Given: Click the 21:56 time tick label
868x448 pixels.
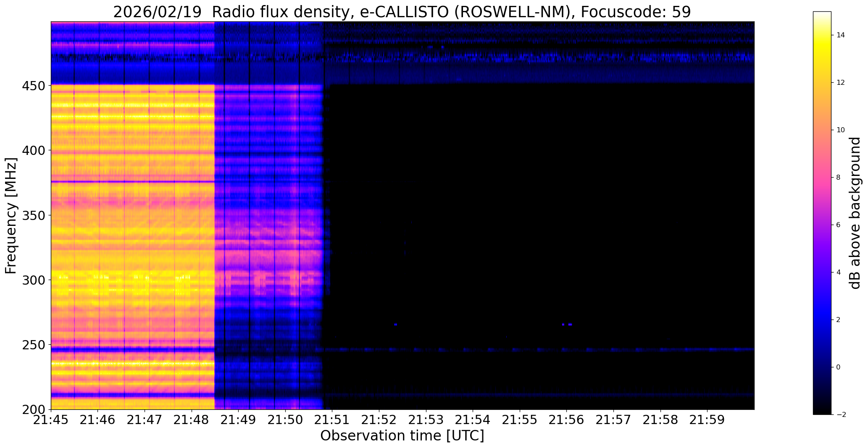Looking at the screenshot, I should coord(567,420).
